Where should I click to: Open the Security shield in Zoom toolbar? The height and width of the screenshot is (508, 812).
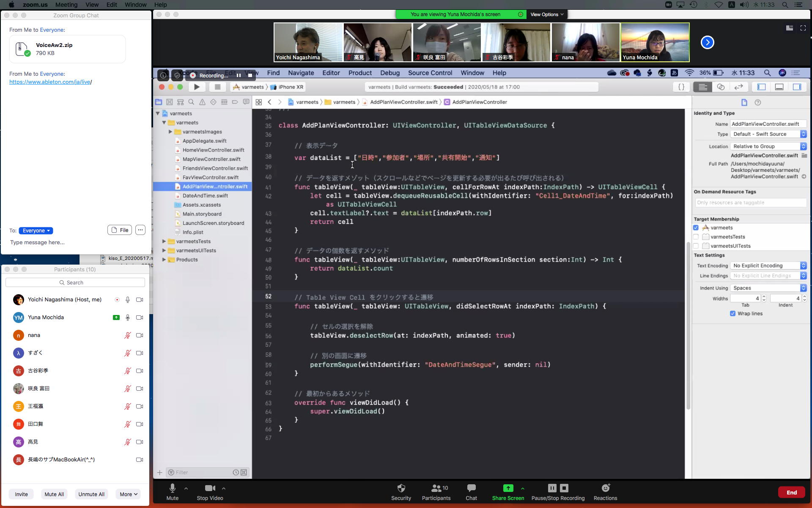coord(401,488)
